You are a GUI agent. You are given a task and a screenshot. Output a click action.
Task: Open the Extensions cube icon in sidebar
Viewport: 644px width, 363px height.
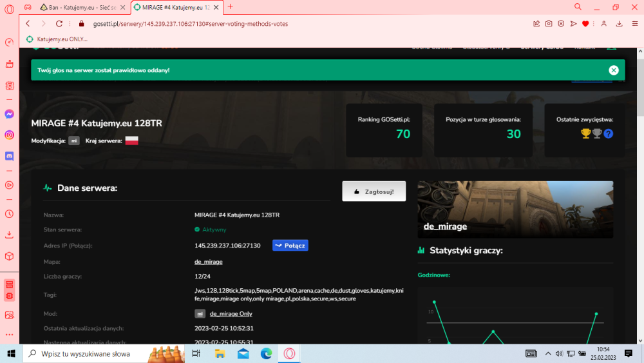click(9, 256)
